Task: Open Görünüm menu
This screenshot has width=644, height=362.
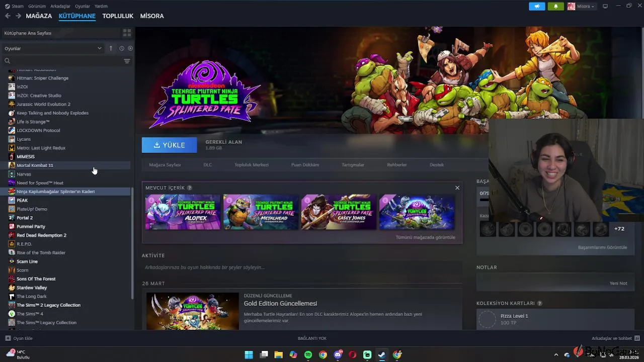Action: pos(37,7)
